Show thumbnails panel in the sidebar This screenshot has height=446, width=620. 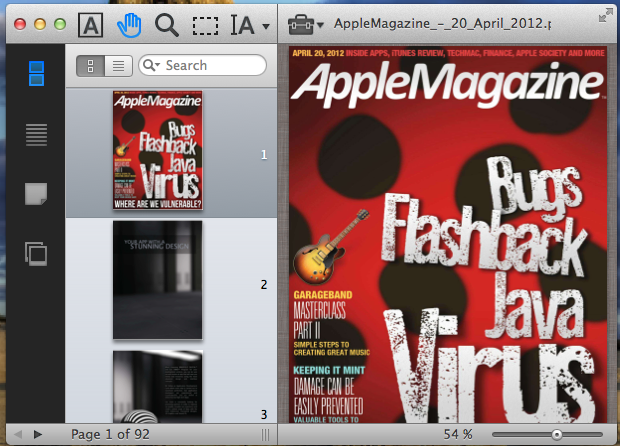coord(36,73)
